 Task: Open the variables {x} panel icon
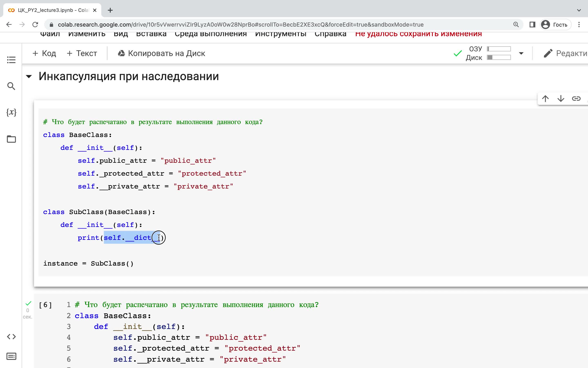11,112
